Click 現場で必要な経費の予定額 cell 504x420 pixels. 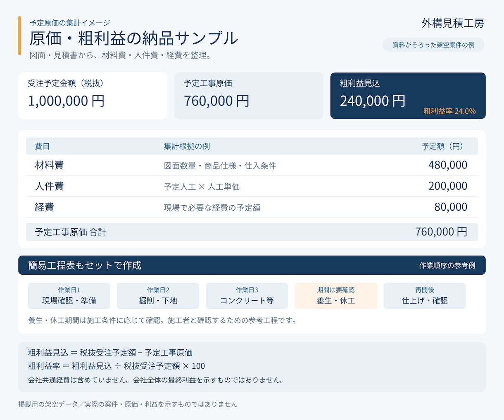pos(212,208)
